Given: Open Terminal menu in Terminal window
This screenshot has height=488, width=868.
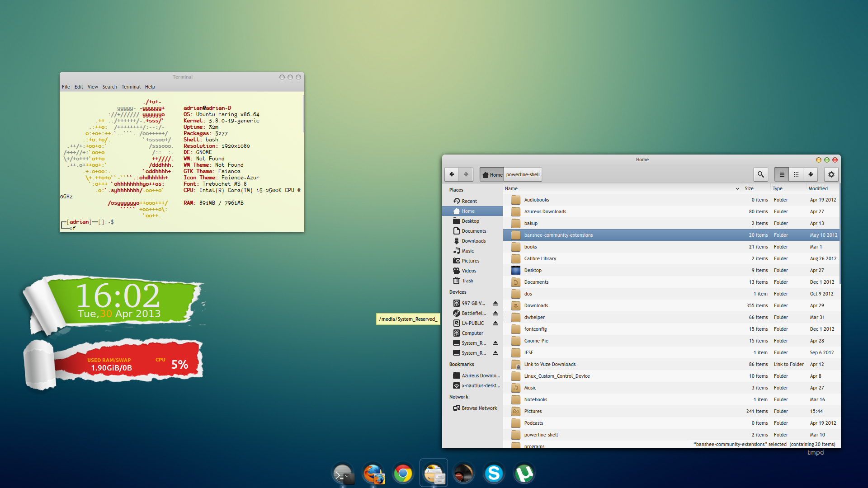Looking at the screenshot, I should [131, 87].
